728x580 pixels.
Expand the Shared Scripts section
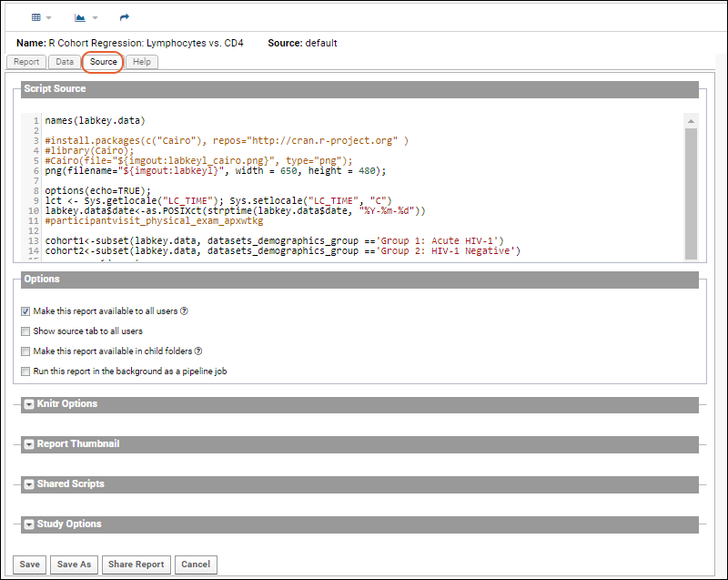tap(29, 484)
